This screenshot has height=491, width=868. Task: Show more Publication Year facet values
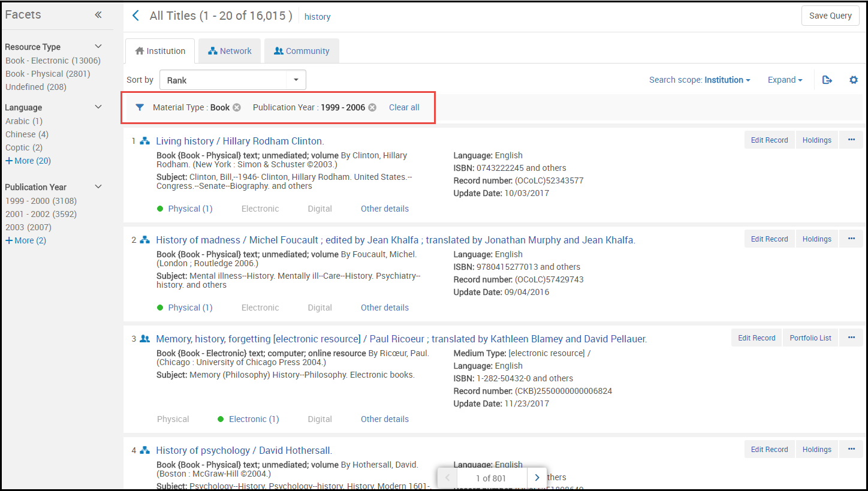[26, 240]
